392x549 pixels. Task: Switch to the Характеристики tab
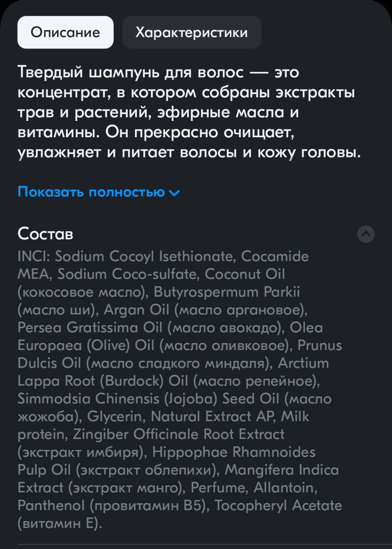(192, 33)
